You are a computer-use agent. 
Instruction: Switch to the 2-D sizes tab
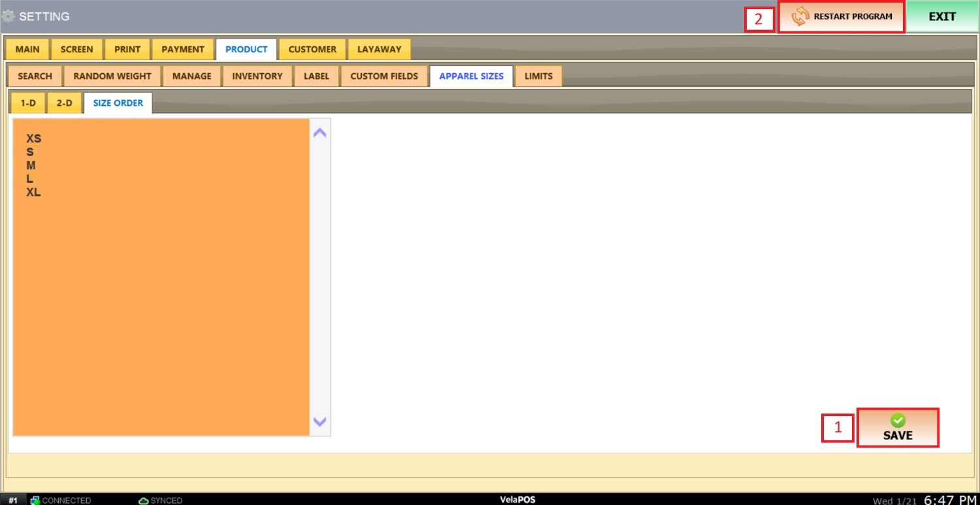(x=64, y=103)
